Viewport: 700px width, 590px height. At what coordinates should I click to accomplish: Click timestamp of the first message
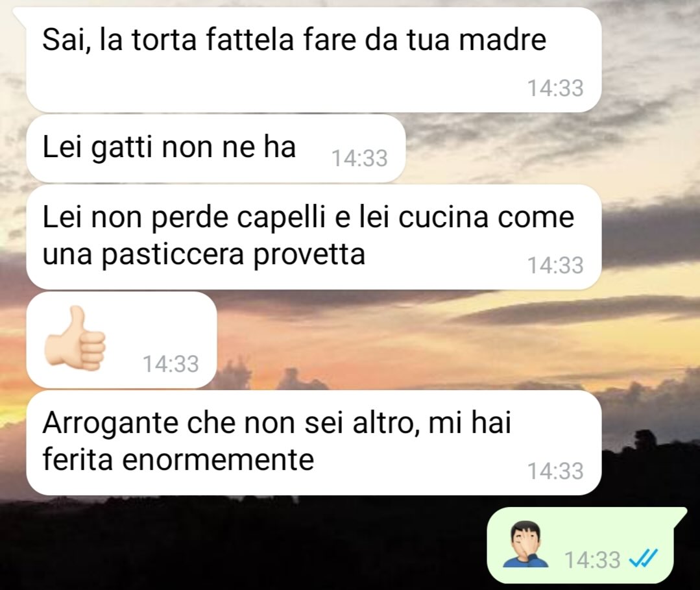point(555,88)
